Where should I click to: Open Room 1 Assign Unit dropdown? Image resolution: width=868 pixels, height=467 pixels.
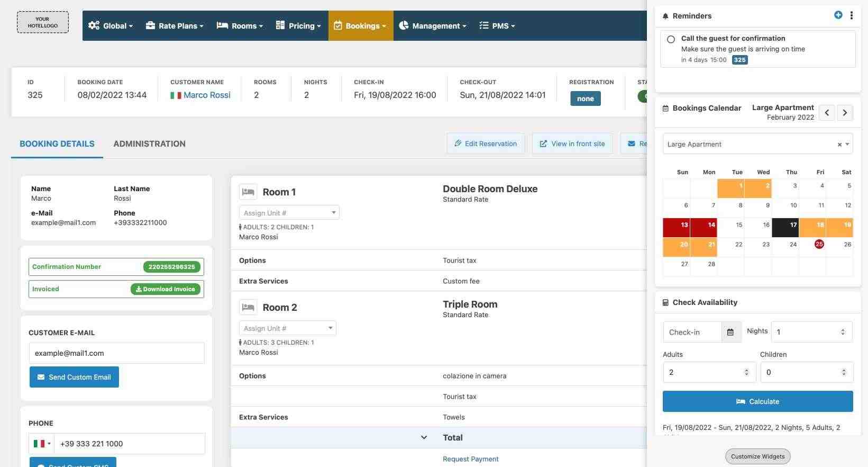coord(289,212)
